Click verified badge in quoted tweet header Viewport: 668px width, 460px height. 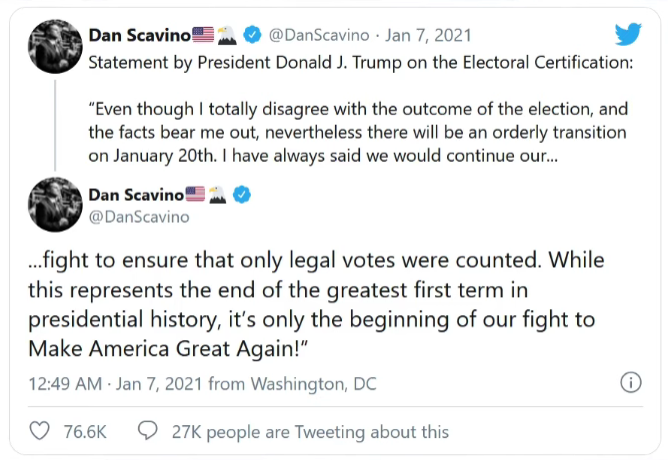point(252,34)
